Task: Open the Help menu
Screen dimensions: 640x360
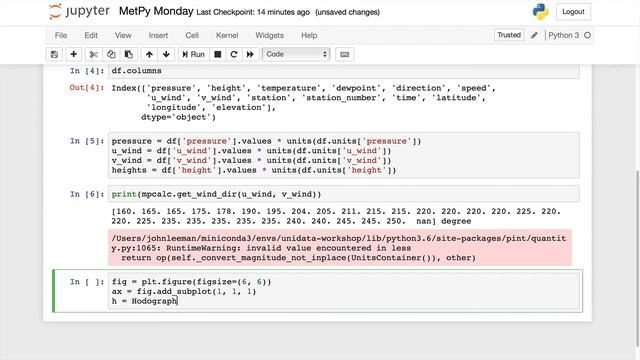Action: (x=309, y=35)
